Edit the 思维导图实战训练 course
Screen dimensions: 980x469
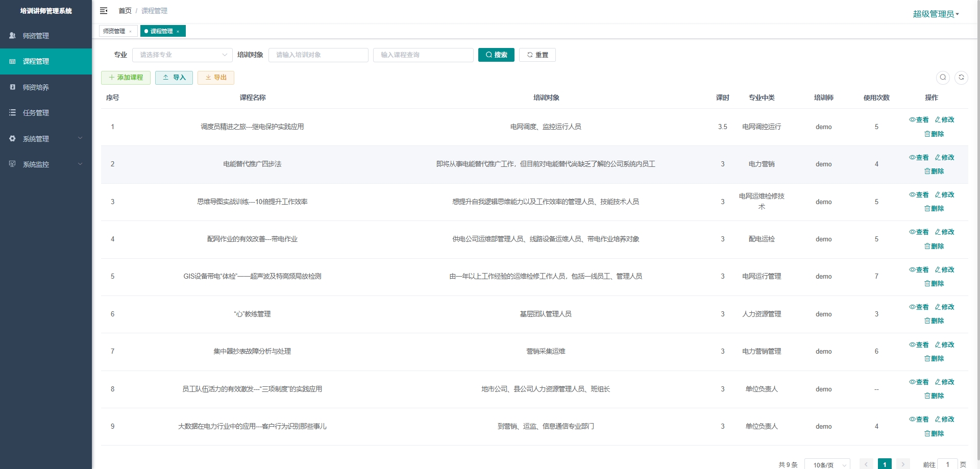point(944,195)
